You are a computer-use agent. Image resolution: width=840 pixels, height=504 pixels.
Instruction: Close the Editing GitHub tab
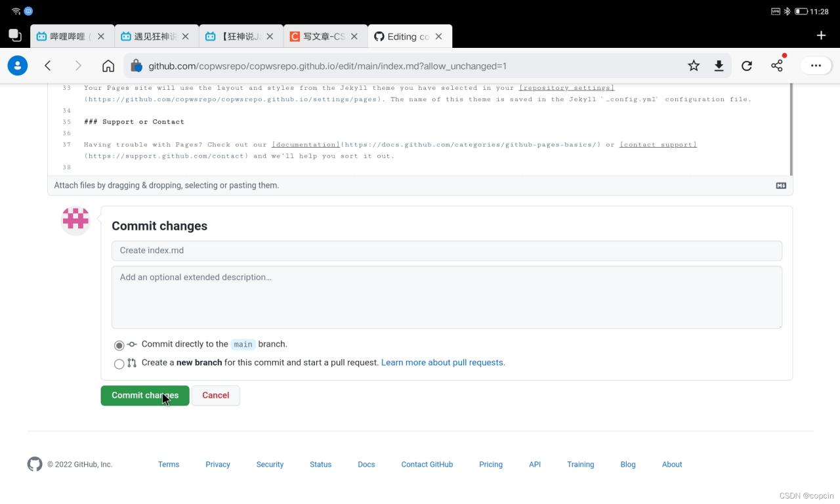439,37
